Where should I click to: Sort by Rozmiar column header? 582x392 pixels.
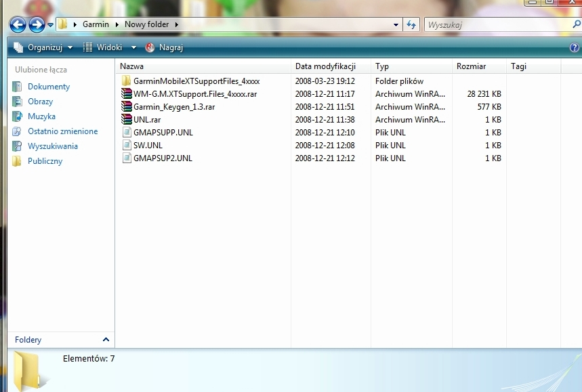pyautogui.click(x=479, y=66)
